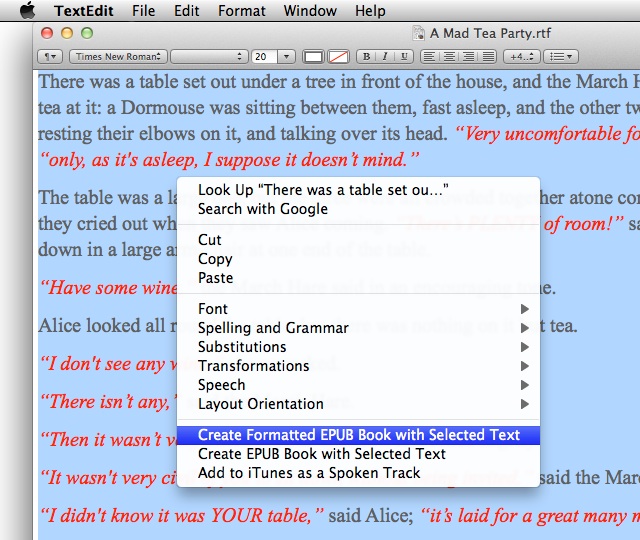Open the Help menu
Screen dimensions: 640x540
(370, 11)
